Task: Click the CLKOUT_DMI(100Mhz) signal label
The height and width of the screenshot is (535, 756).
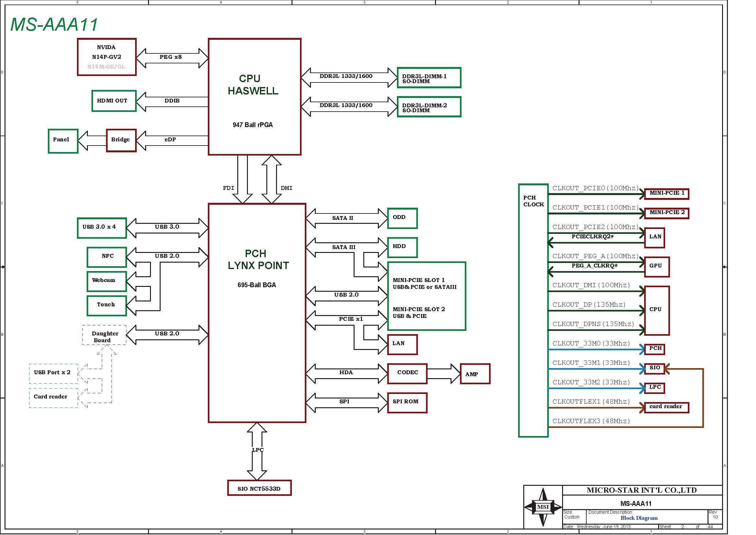Action: 591,285
